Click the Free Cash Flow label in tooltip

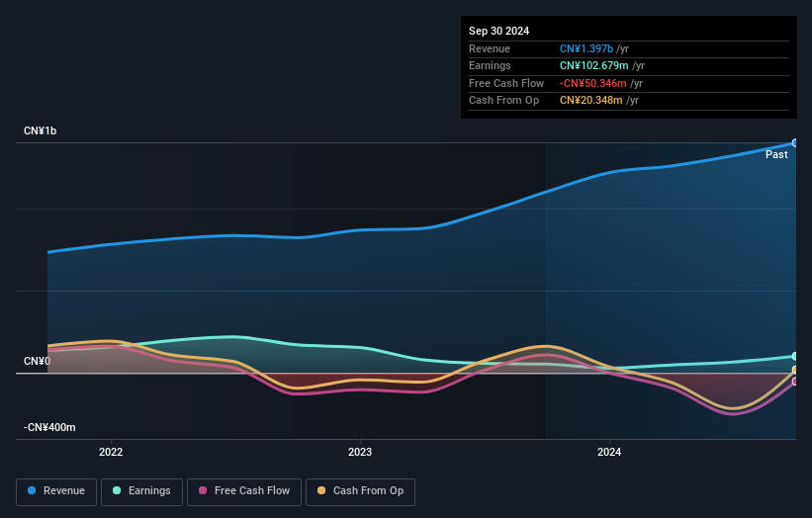[x=506, y=83]
